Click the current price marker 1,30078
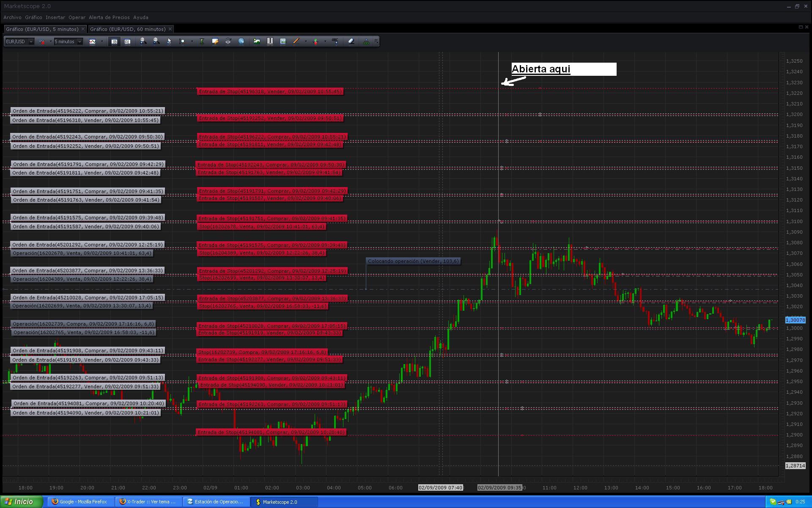This screenshot has height=508, width=812. coord(795,320)
